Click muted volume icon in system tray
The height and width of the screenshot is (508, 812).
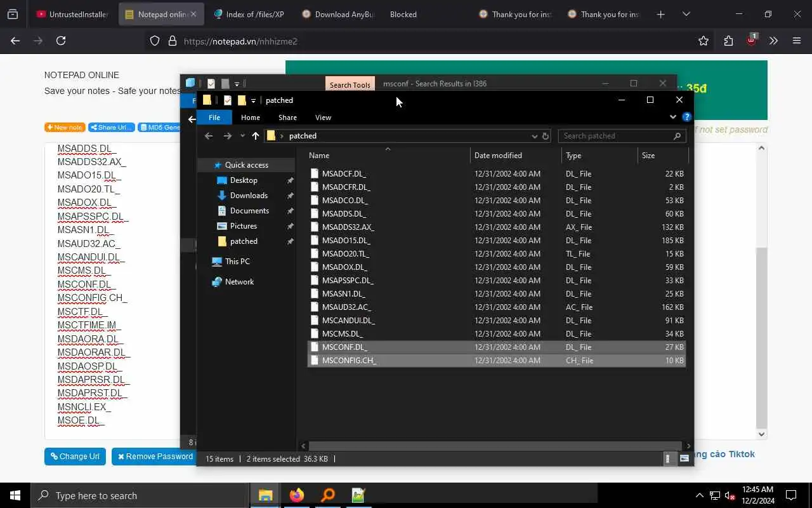pos(730,495)
